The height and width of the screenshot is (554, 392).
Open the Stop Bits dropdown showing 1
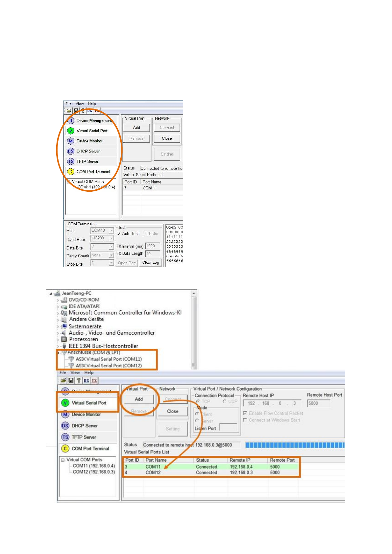tap(111, 263)
